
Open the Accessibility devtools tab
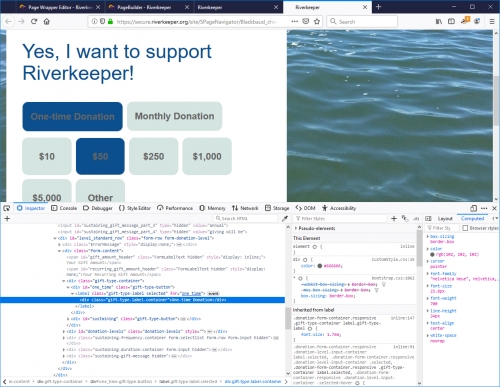coord(339,208)
